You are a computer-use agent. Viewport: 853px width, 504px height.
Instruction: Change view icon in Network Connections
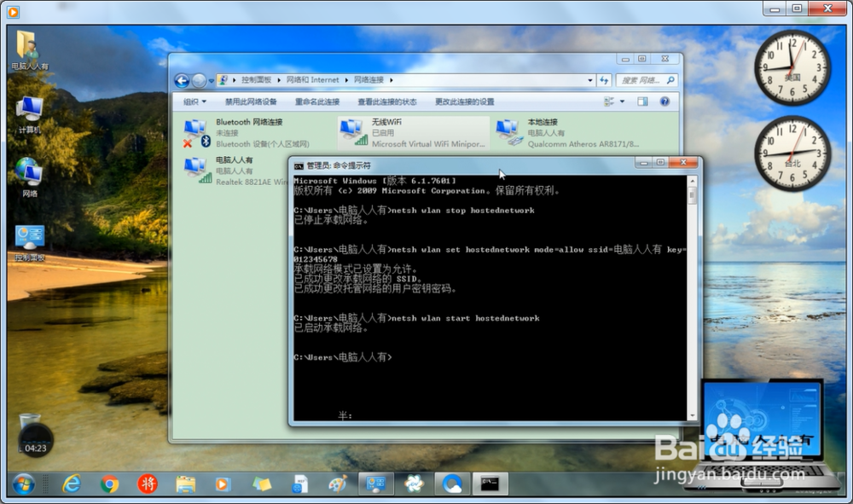click(x=609, y=101)
